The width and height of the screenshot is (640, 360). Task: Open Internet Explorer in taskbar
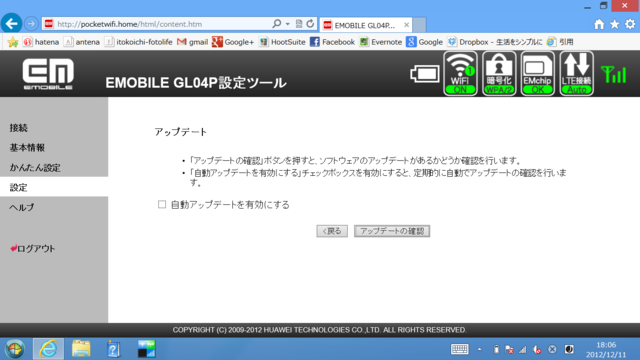pyautogui.click(x=48, y=349)
